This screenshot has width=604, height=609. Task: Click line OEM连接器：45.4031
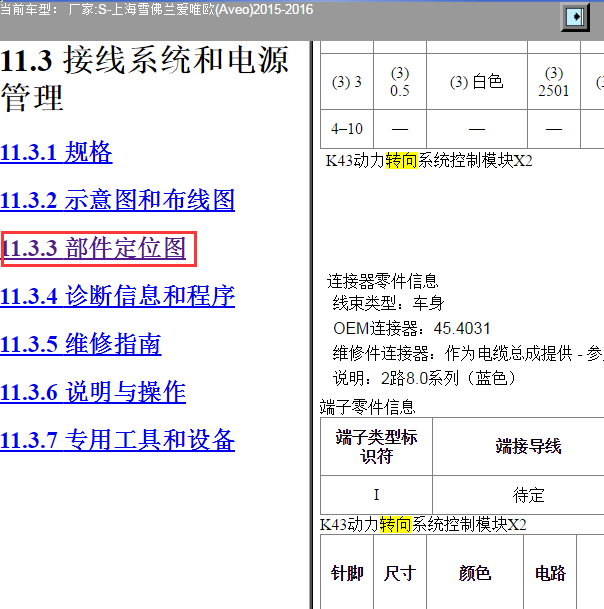tap(412, 329)
